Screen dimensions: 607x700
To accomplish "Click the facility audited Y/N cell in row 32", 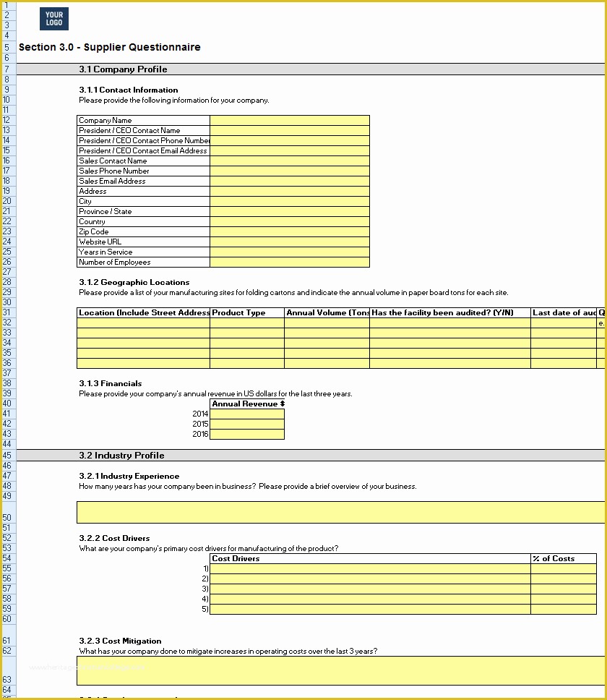I will click(x=450, y=323).
